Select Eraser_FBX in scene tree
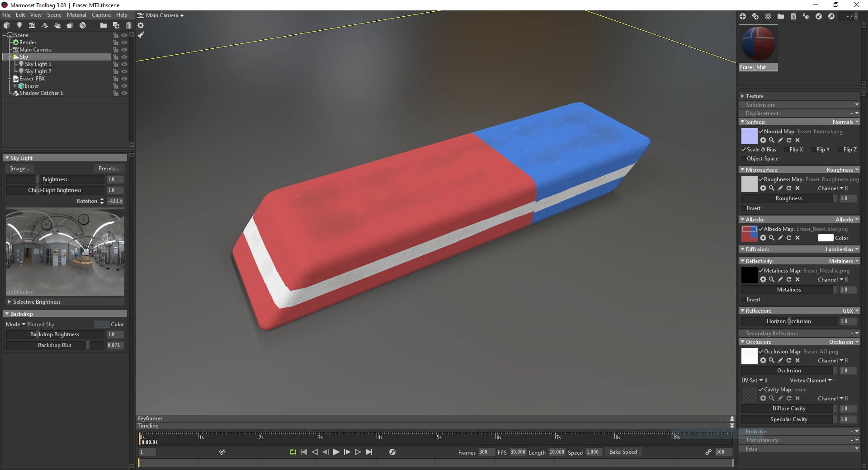This screenshot has width=868, height=470. tap(32, 79)
